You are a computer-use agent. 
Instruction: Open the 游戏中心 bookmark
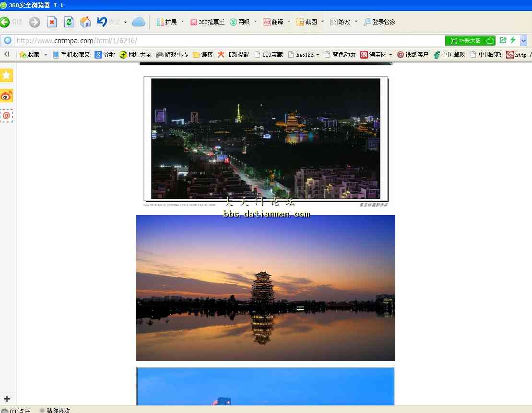pos(172,55)
